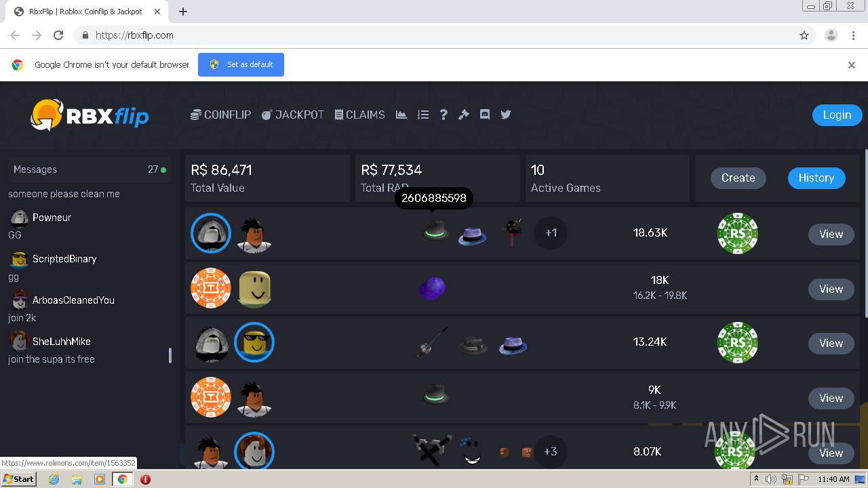The height and width of the screenshot is (488, 868).
Task: Click ArboasCleanedYou's chat avatar
Action: tap(20, 300)
